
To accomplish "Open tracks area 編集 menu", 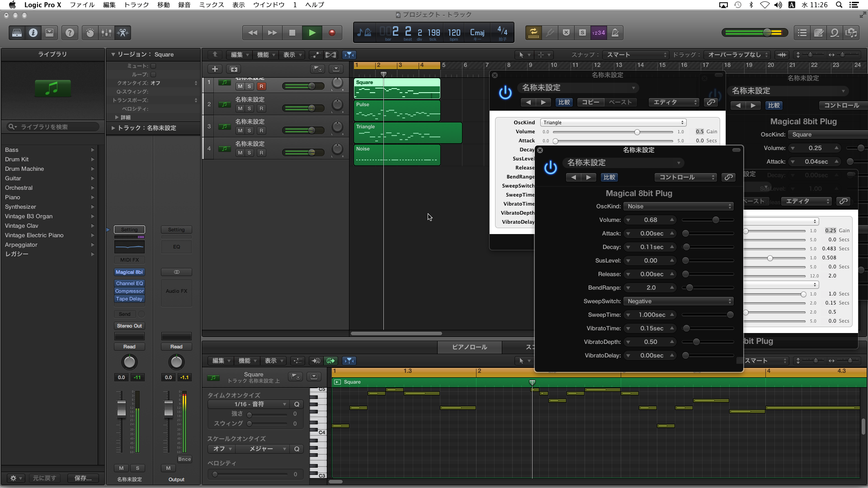I will pos(240,55).
